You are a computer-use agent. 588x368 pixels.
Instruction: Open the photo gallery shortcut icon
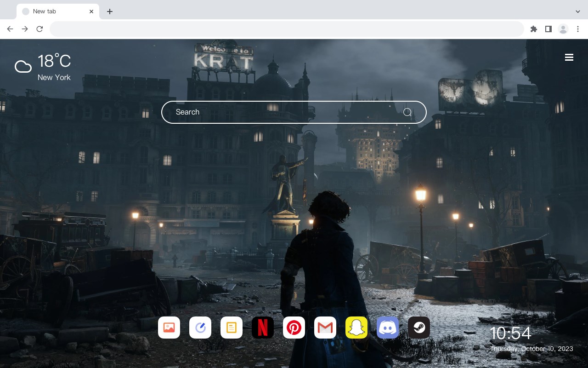pyautogui.click(x=169, y=328)
